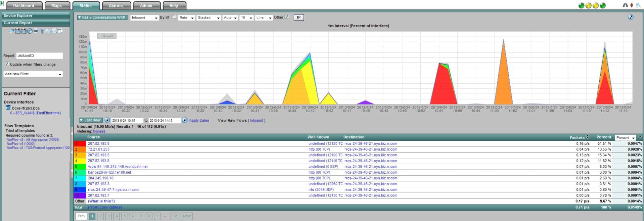Open the Inbound direction dropdown
This screenshot has width=644, height=221.
(144, 18)
